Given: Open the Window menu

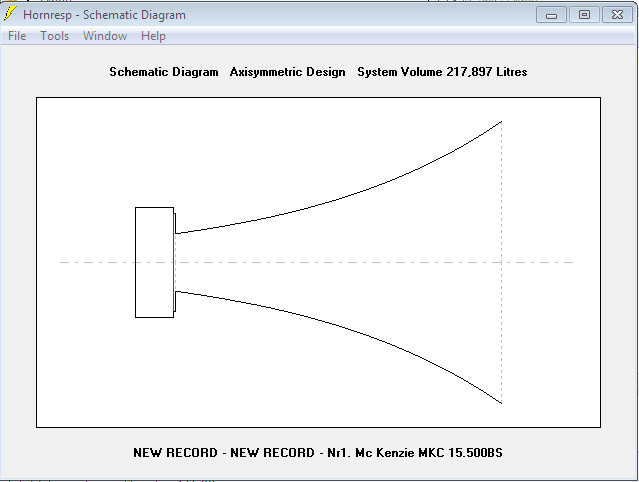Looking at the screenshot, I should tap(105, 36).
